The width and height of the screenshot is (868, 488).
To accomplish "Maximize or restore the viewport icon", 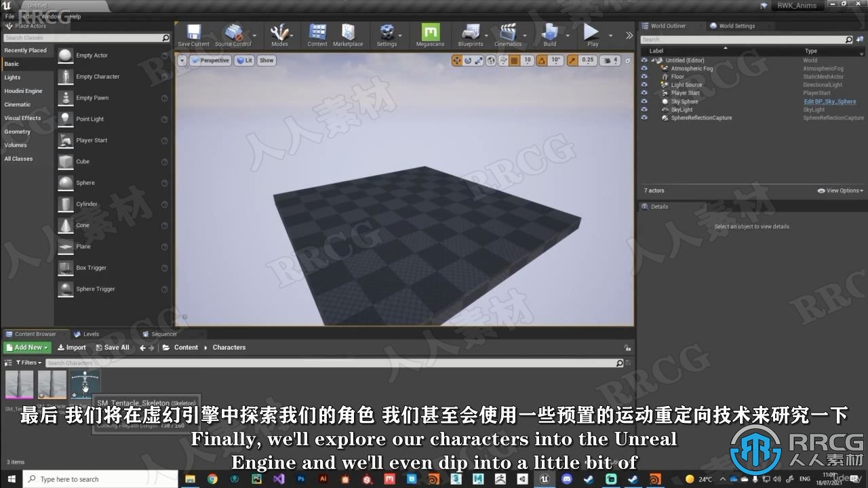I will click(x=628, y=60).
